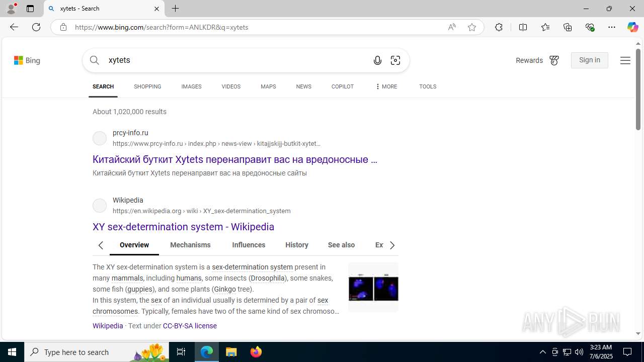This screenshot has width=644, height=362.
Task: Click the page vertical scrollbar thumb
Action: [x=638, y=89]
